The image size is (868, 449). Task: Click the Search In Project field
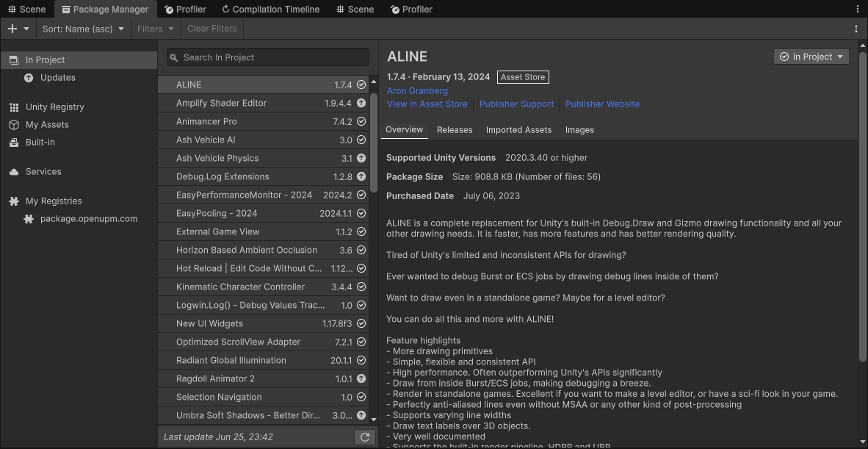267,57
